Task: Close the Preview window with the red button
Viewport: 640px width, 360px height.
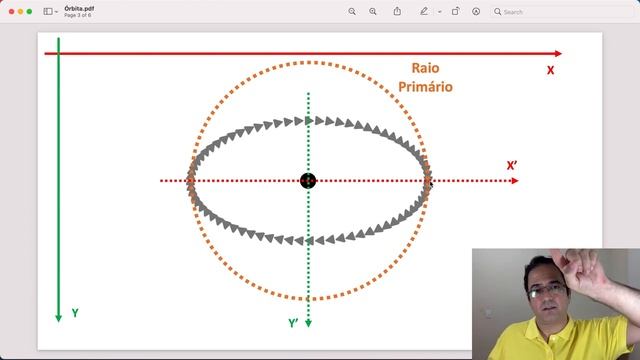Action: 11,11
